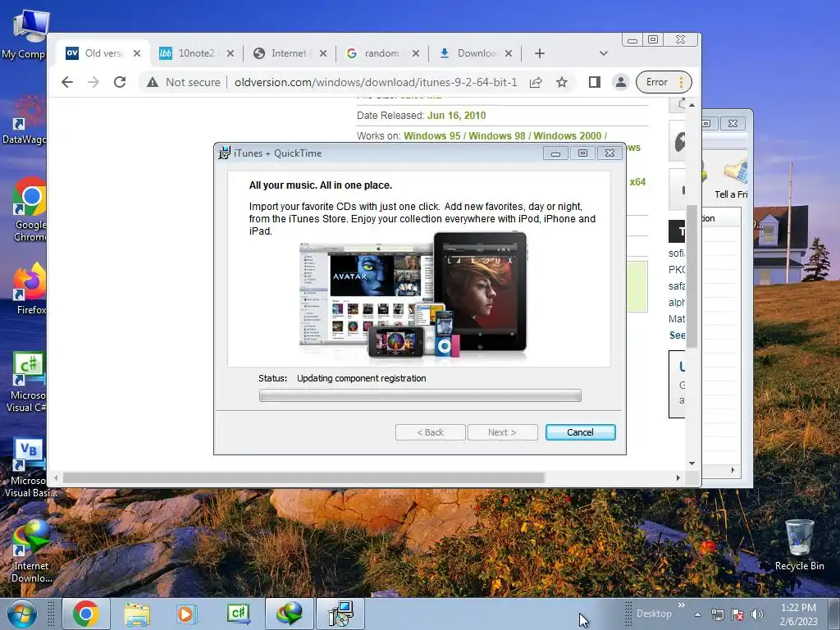Screen dimensions: 840x630
Task: Open Internet Download Manager desktop shortcut
Action: [x=31, y=552]
